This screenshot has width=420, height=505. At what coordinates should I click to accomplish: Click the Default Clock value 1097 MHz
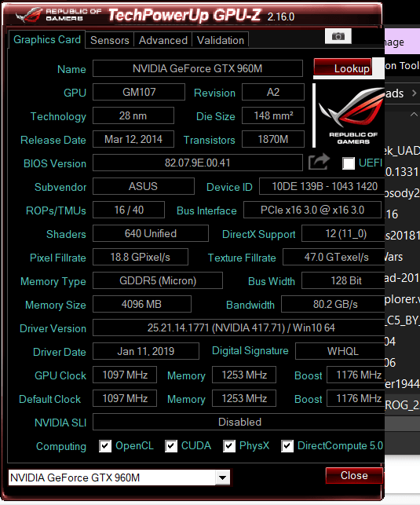tap(125, 398)
